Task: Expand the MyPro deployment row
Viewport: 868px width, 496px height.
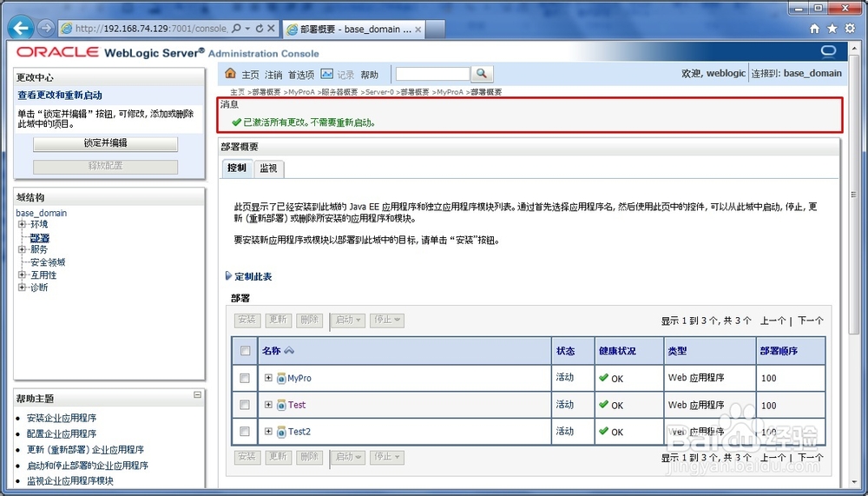Action: (x=268, y=378)
